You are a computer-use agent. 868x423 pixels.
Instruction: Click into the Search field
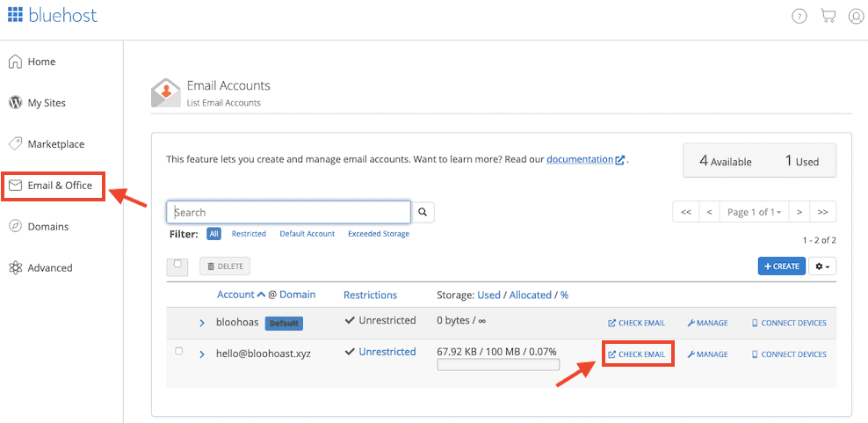[288, 212]
